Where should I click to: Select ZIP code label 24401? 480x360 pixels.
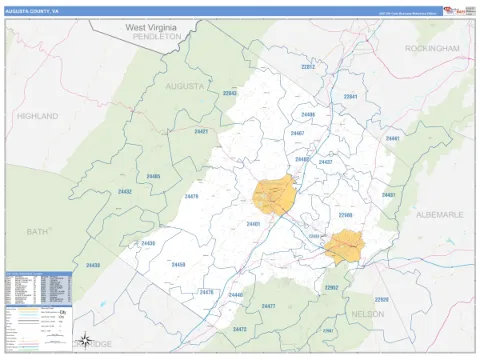point(253,224)
